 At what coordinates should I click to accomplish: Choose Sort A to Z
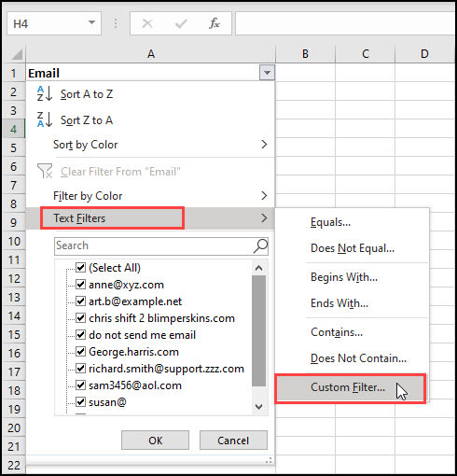click(x=150, y=94)
